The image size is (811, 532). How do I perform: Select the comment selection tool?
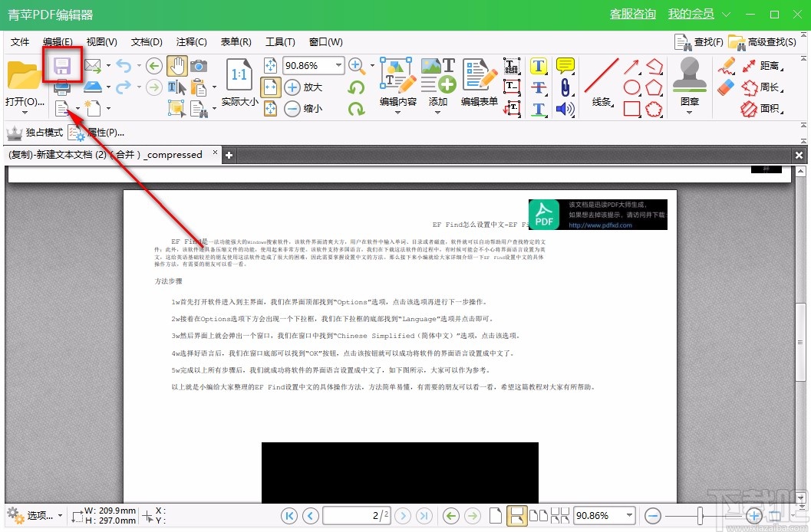[x=177, y=108]
